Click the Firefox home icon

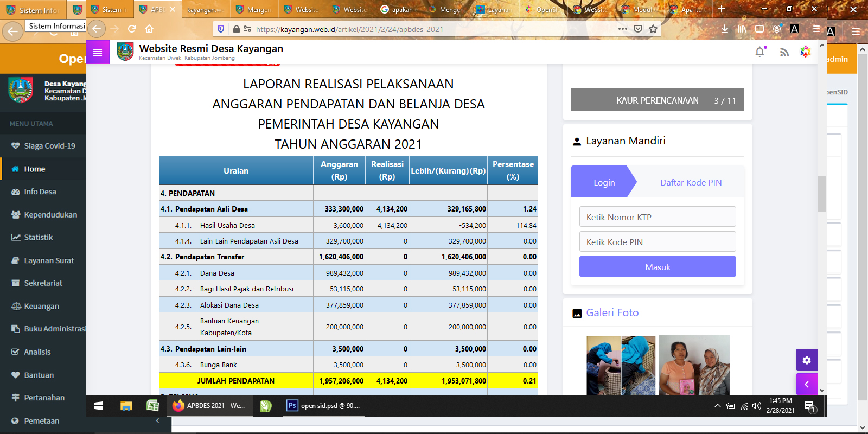pos(149,29)
